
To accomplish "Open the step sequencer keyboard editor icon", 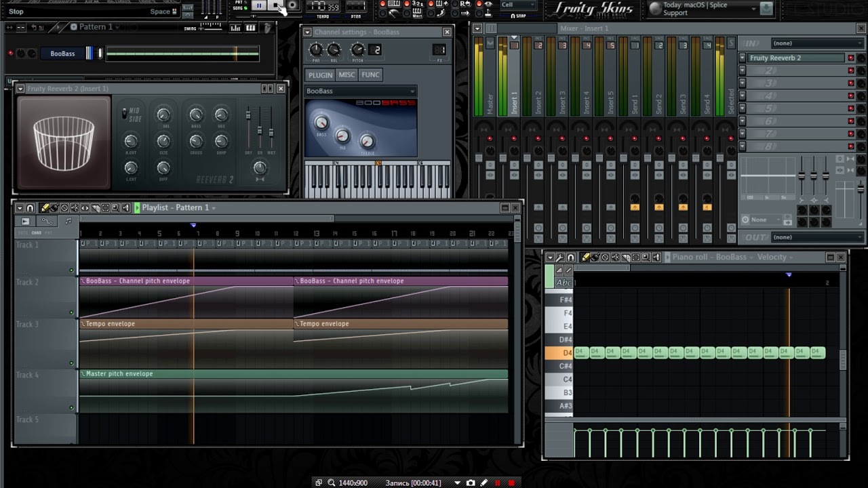I will coord(250,28).
